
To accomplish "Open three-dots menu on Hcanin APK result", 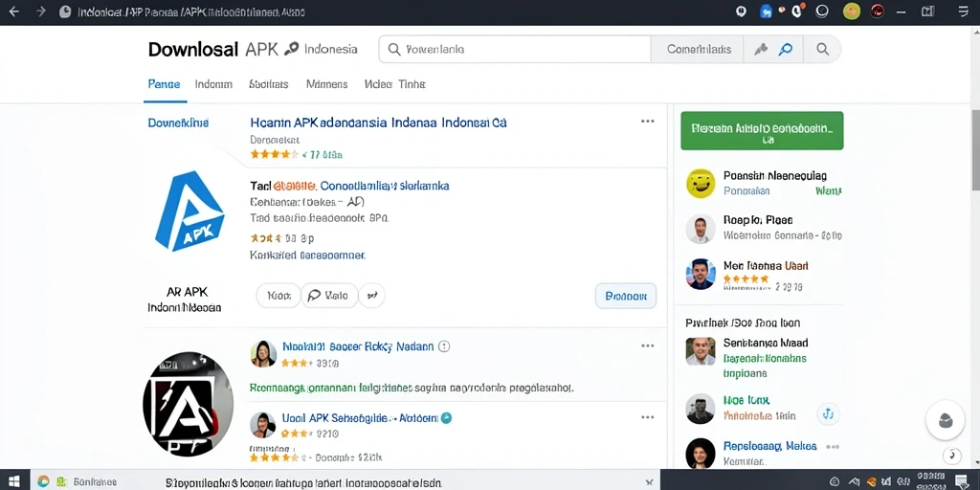I will (648, 122).
